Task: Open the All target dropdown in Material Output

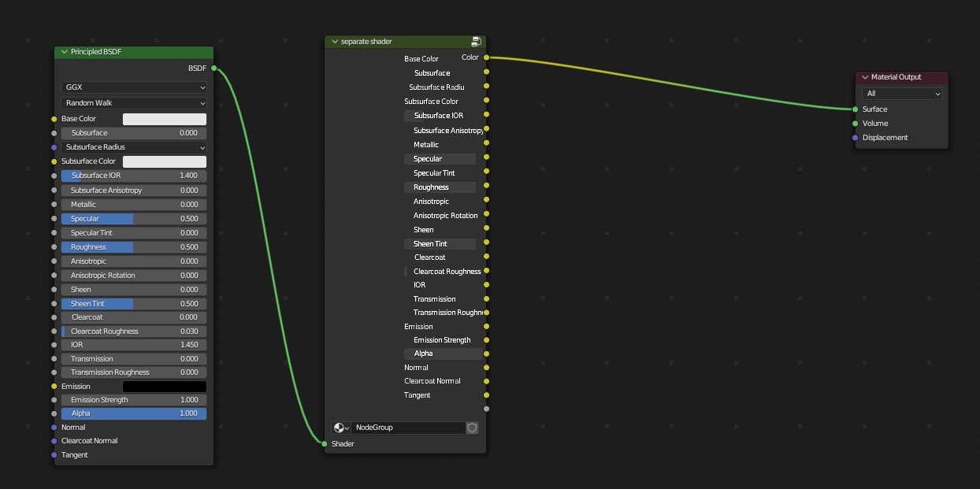Action: 902,94
